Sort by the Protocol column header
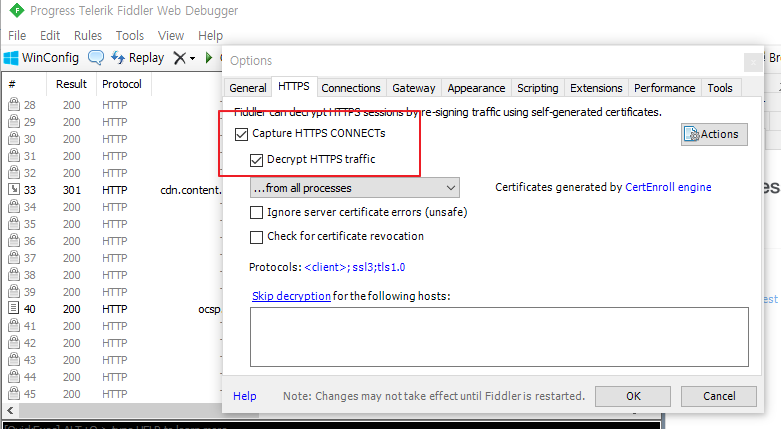The image size is (781, 429). 122,84
